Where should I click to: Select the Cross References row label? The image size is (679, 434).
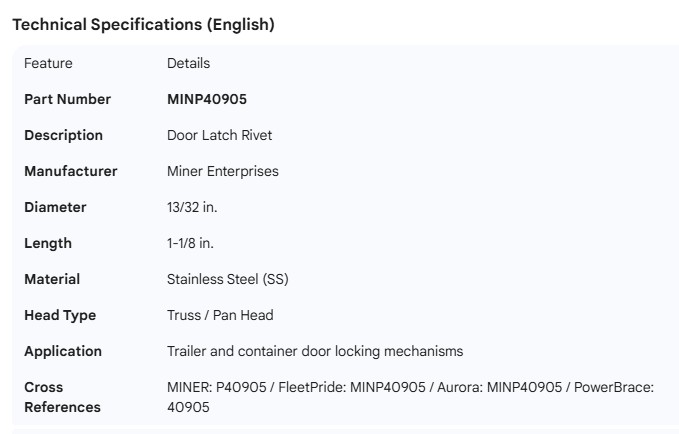coord(62,397)
